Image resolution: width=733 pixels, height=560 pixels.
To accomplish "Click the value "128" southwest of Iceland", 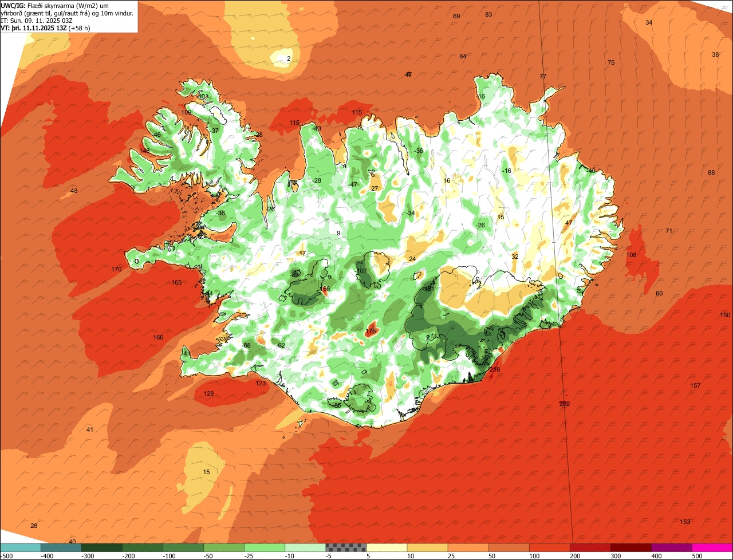I will (x=208, y=393).
